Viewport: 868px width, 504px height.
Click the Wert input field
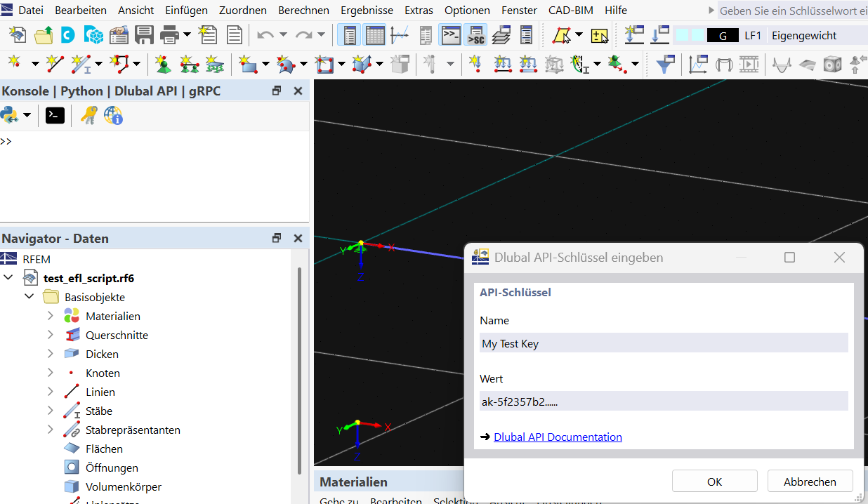pyautogui.click(x=664, y=402)
